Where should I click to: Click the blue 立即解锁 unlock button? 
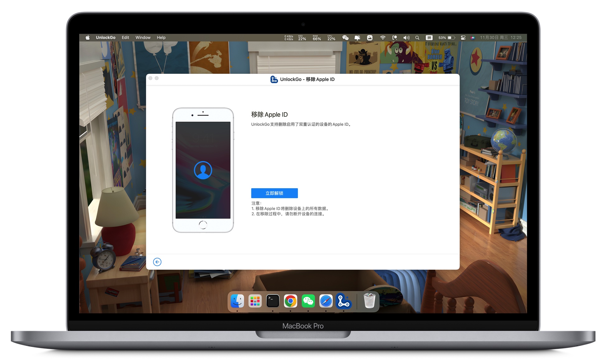[x=274, y=193]
